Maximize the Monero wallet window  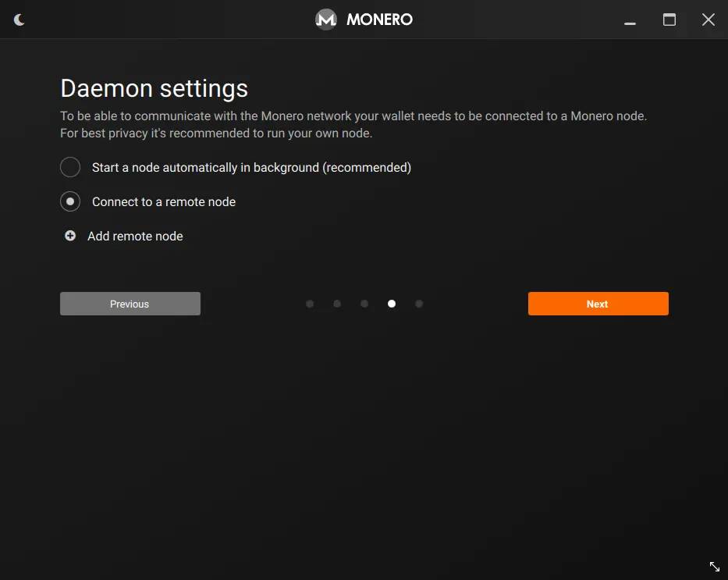[x=669, y=20]
